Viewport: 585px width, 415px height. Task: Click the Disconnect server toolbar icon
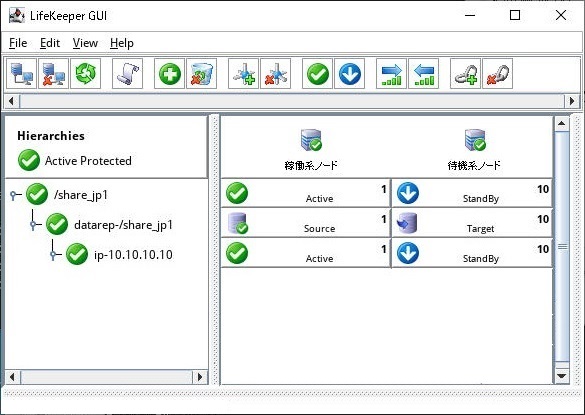[x=54, y=74]
